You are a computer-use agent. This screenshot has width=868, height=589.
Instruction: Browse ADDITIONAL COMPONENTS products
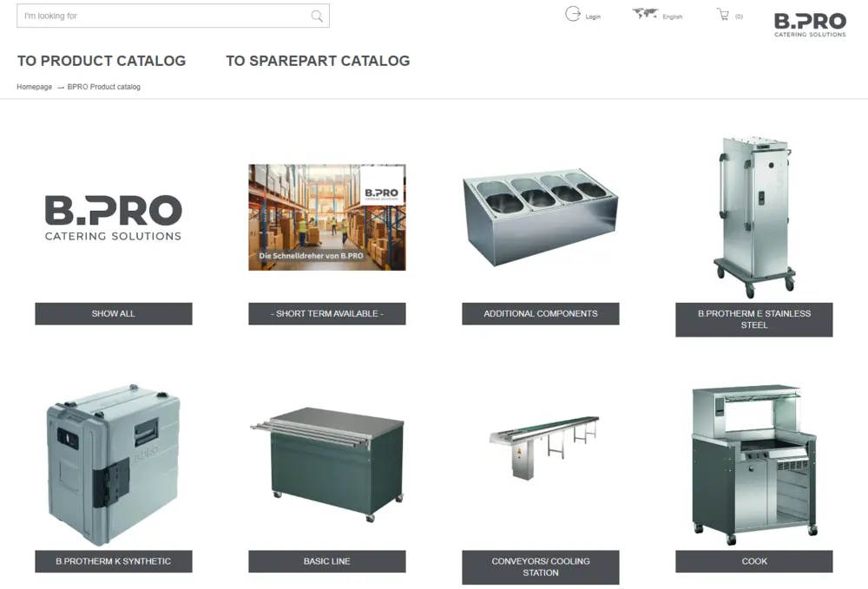point(540,313)
